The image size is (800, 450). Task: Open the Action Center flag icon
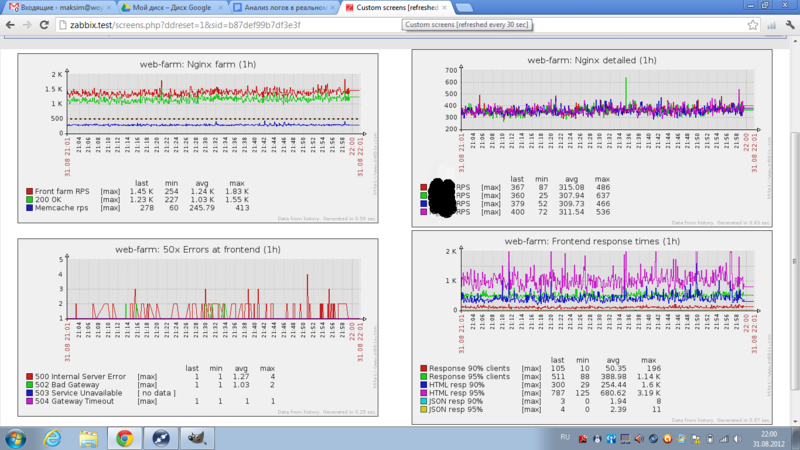point(696,439)
